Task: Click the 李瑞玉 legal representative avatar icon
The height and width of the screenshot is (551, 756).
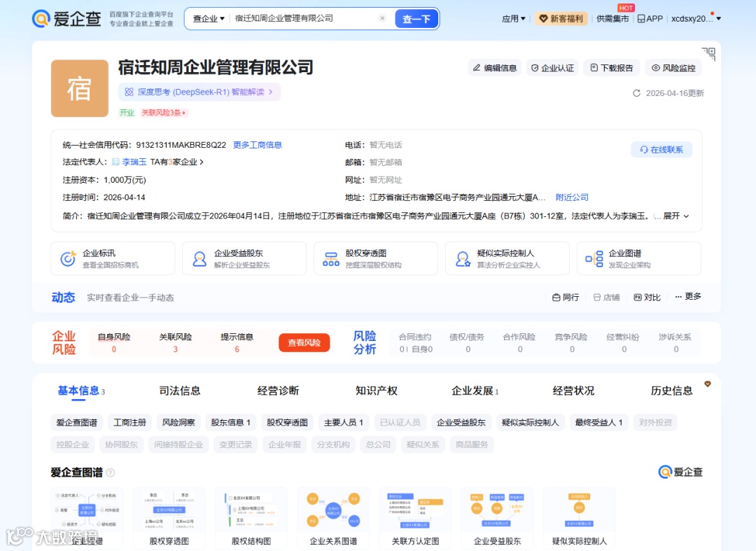Action: tap(115, 162)
